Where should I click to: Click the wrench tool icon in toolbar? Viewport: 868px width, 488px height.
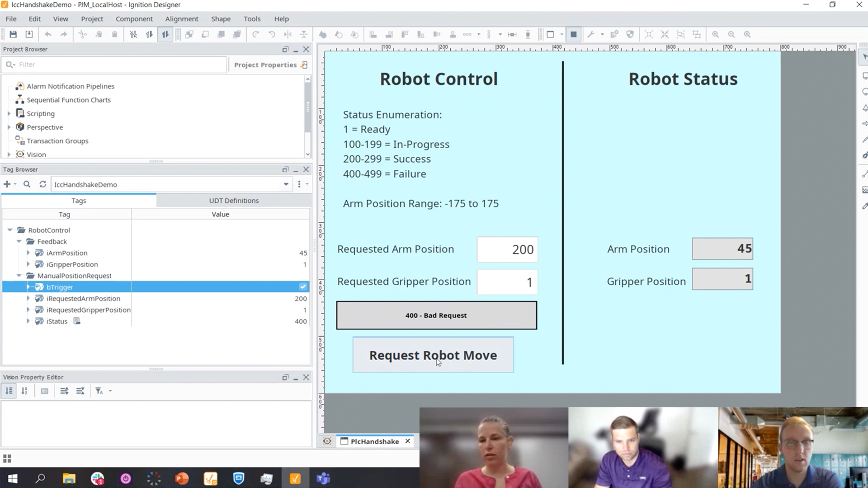tap(590, 34)
